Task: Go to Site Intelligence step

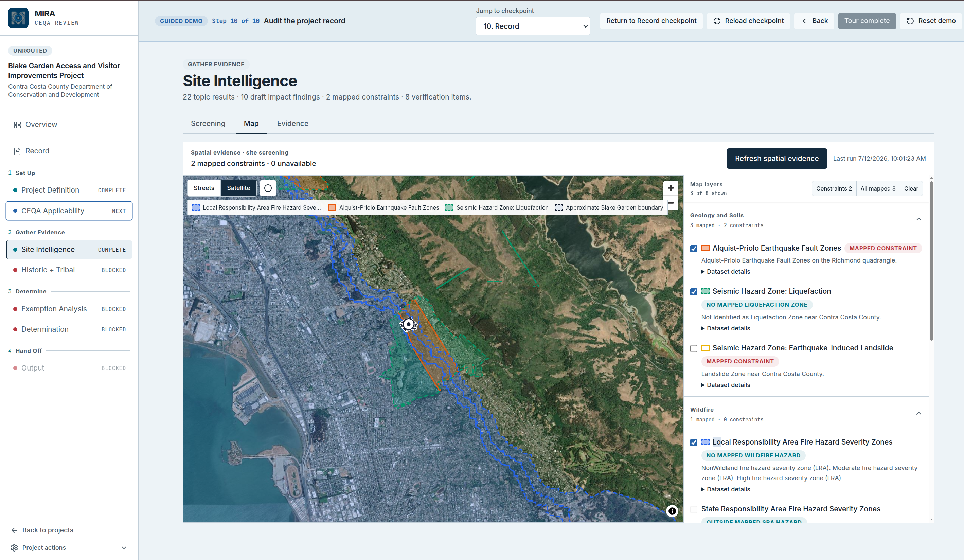Action: (x=69, y=249)
